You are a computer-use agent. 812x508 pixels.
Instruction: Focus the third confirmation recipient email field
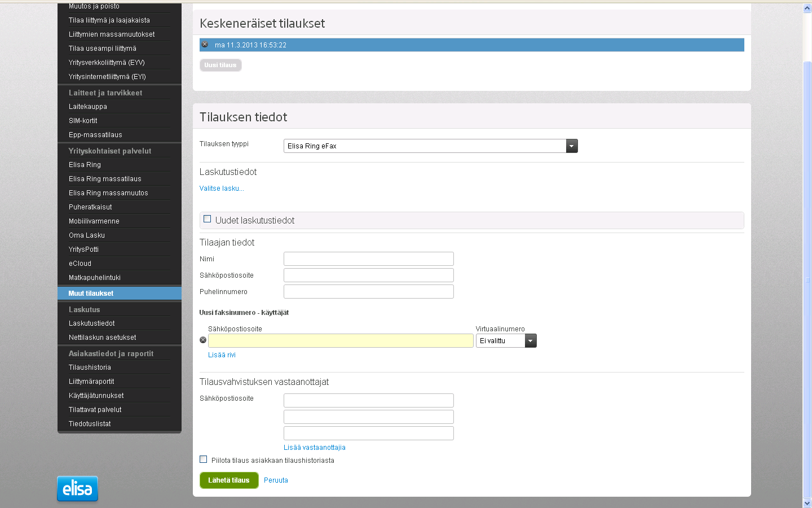click(x=369, y=433)
